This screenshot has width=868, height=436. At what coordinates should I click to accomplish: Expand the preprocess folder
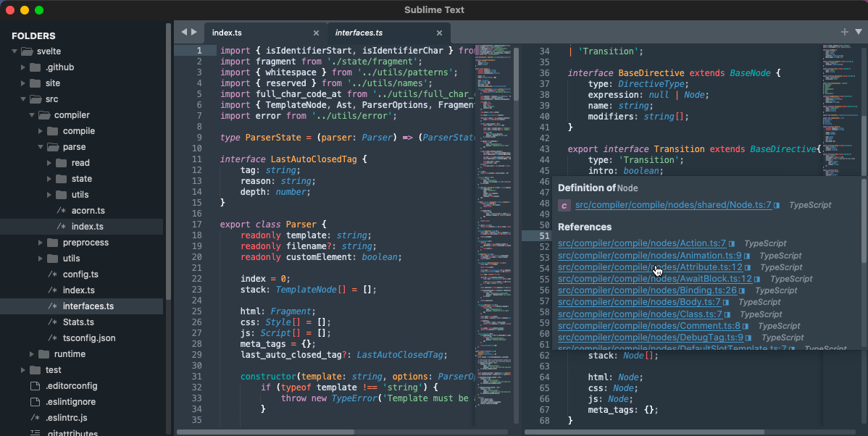pyautogui.click(x=41, y=243)
